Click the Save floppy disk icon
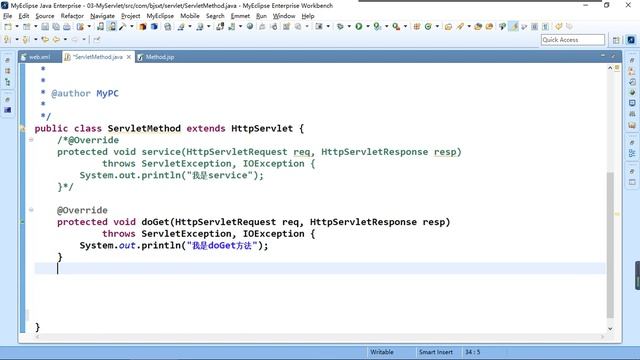Screen dimensions: 640x360 45,27
